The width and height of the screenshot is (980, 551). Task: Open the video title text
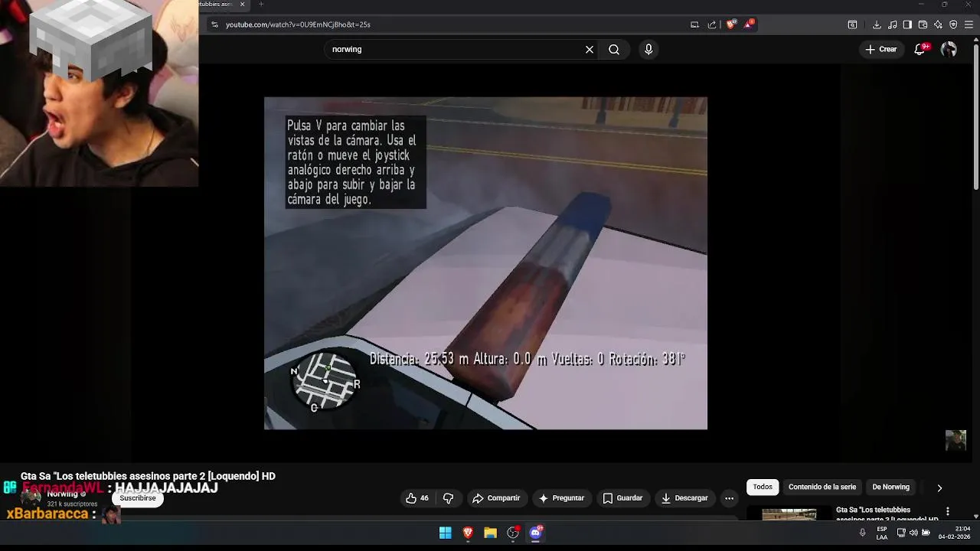click(x=148, y=476)
